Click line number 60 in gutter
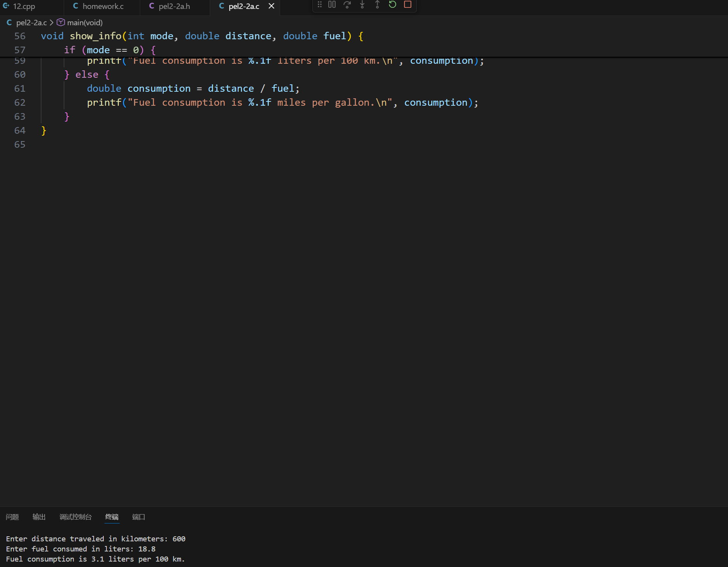Image resolution: width=728 pixels, height=567 pixels. 20,75
